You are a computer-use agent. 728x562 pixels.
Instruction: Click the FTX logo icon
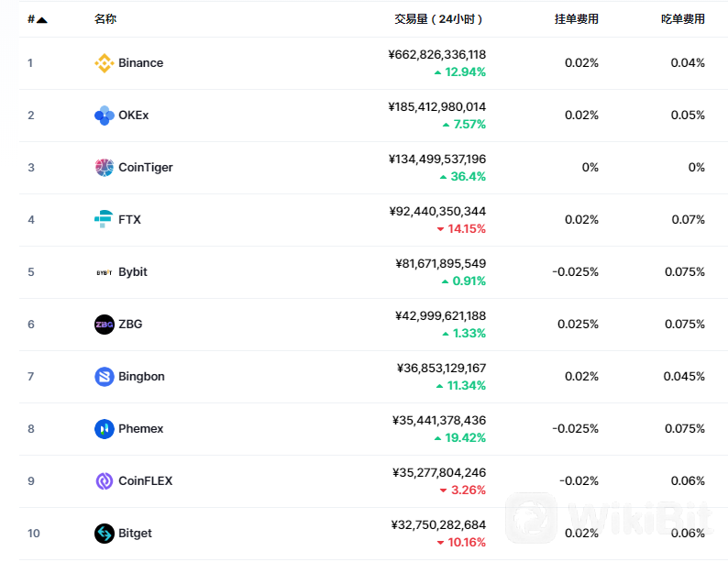coord(104,219)
